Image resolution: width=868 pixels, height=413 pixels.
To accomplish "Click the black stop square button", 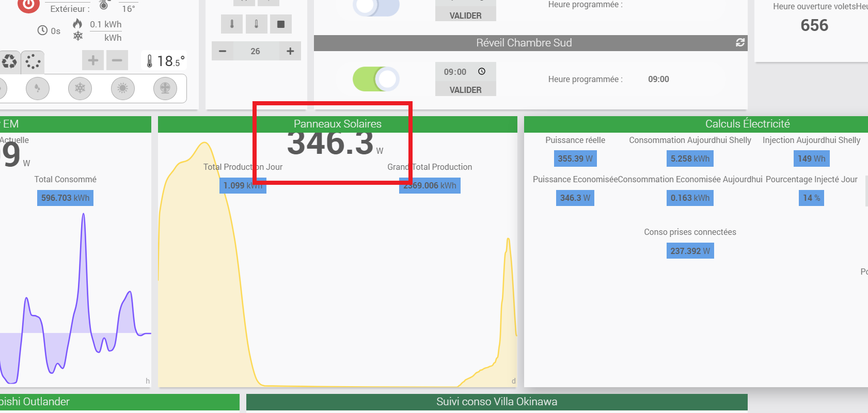I will (281, 24).
